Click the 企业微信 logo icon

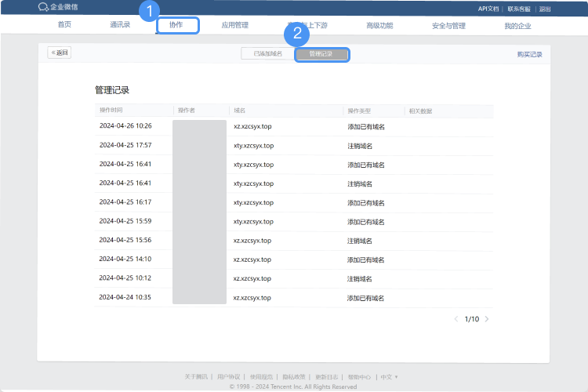pyautogui.click(x=43, y=7)
